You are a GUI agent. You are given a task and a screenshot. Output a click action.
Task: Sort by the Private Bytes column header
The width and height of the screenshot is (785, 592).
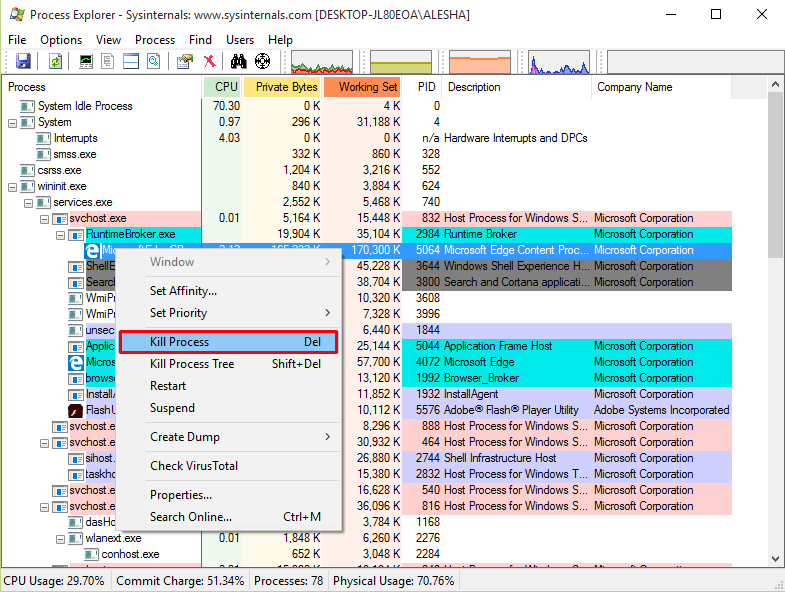point(282,87)
